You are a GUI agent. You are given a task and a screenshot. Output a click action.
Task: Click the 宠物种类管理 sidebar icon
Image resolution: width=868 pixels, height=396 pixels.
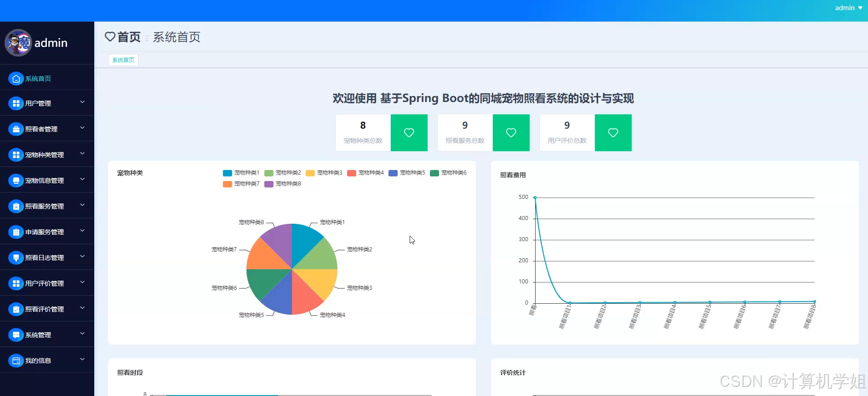click(16, 155)
